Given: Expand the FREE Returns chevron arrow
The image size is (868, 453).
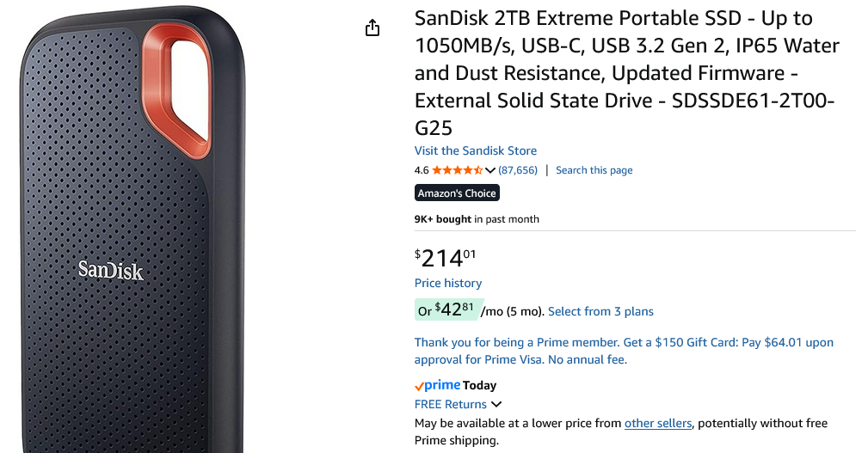Looking at the screenshot, I should coord(496,405).
